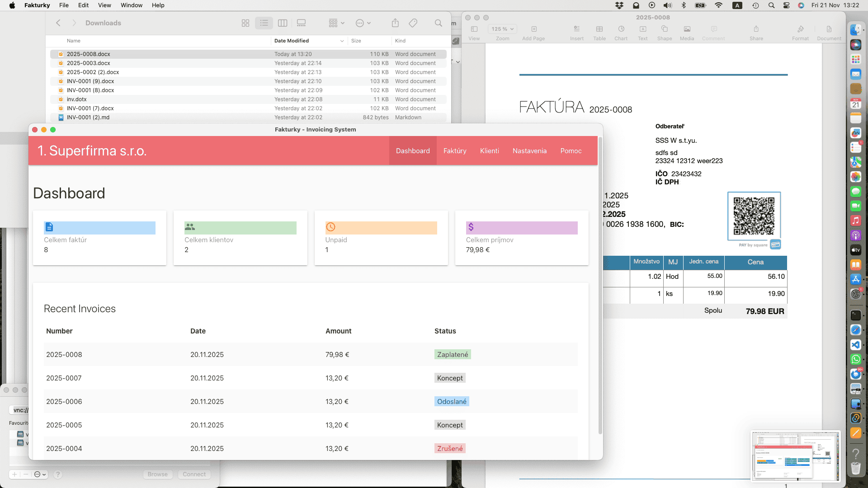Open the 125% zoom dropdown in Pages

click(502, 28)
